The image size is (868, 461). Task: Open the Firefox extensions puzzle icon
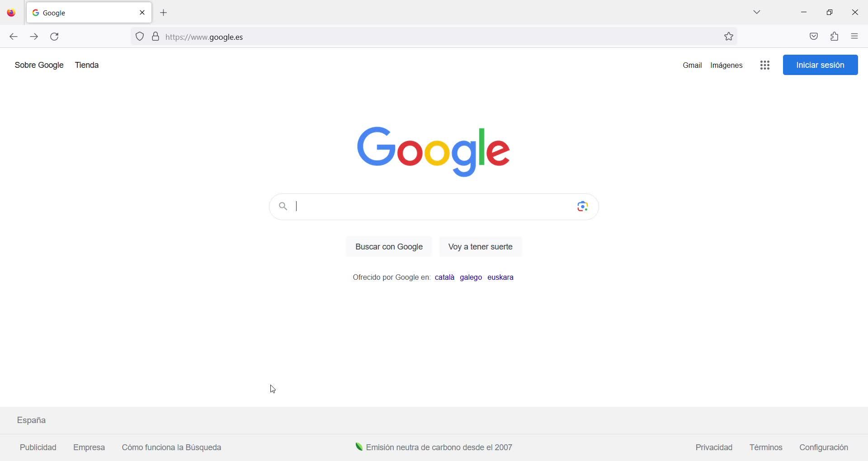(835, 37)
